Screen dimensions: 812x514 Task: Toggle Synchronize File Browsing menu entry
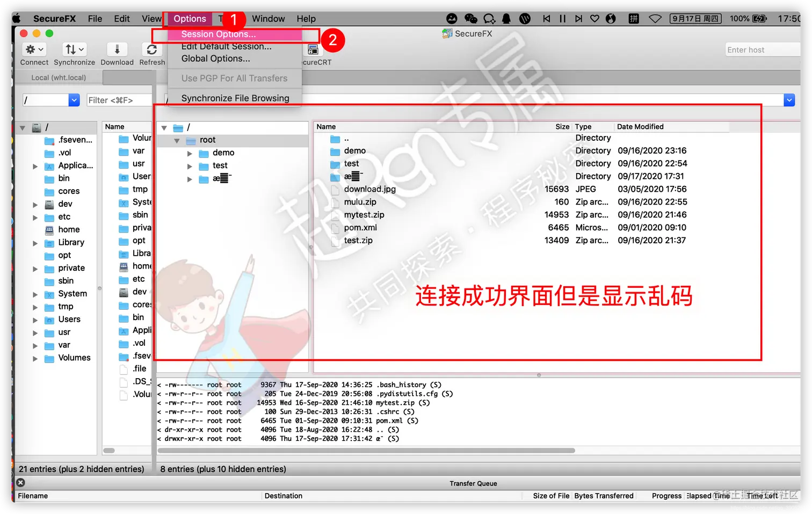pyautogui.click(x=235, y=98)
